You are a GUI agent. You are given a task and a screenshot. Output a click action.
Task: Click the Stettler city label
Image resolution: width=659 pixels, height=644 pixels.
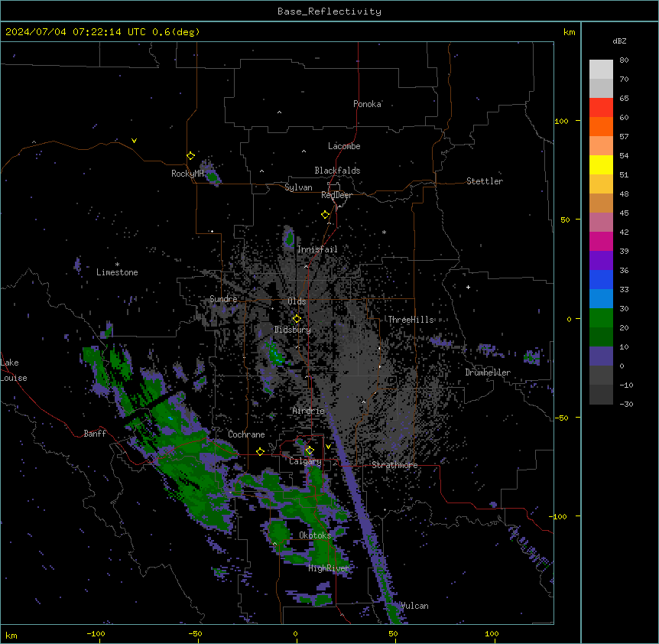tap(485, 181)
